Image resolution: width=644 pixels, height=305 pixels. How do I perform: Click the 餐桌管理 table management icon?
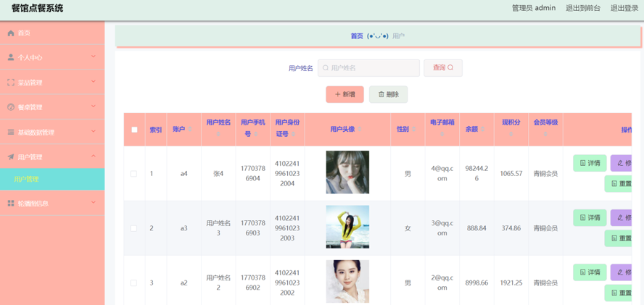pos(11,107)
